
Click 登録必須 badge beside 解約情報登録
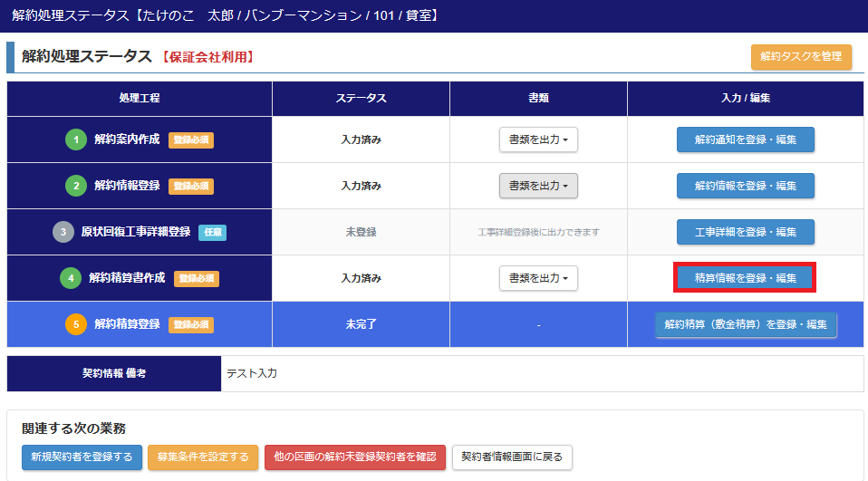[191, 187]
